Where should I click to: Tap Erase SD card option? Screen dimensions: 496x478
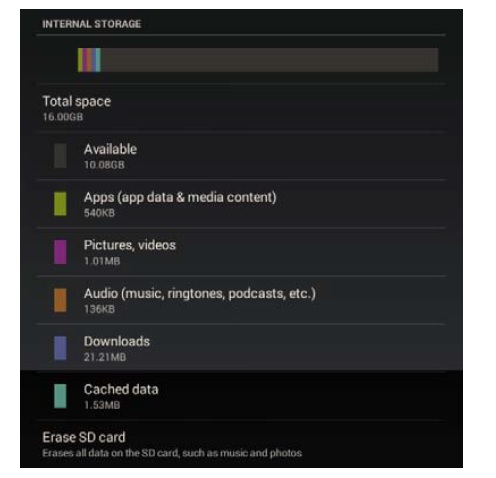(240, 444)
